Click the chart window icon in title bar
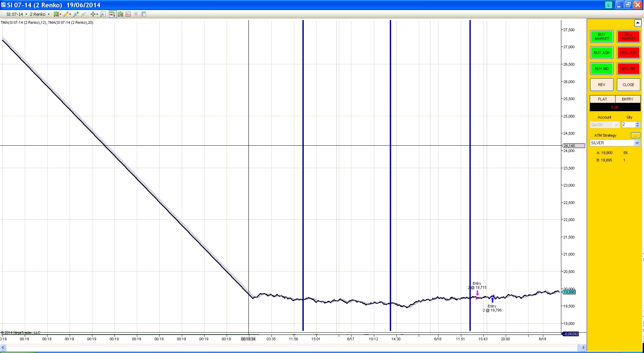644x353 pixels. click(3, 5)
